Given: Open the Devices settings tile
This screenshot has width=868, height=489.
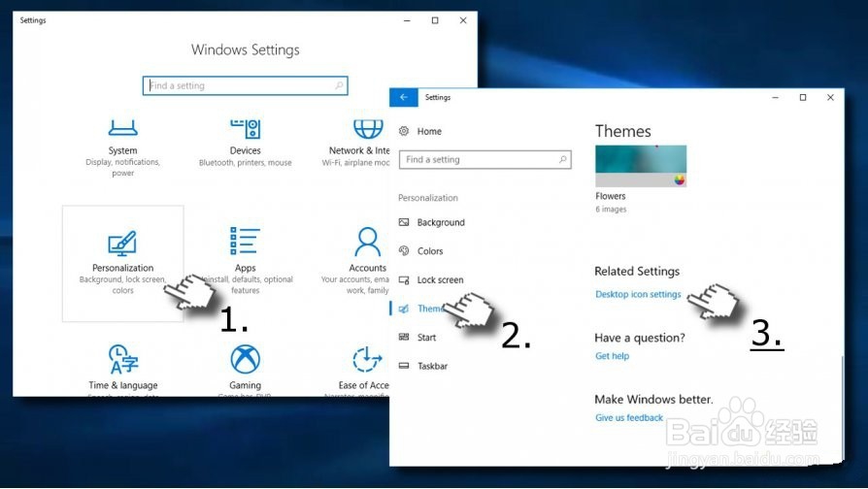Looking at the screenshot, I should click(246, 144).
